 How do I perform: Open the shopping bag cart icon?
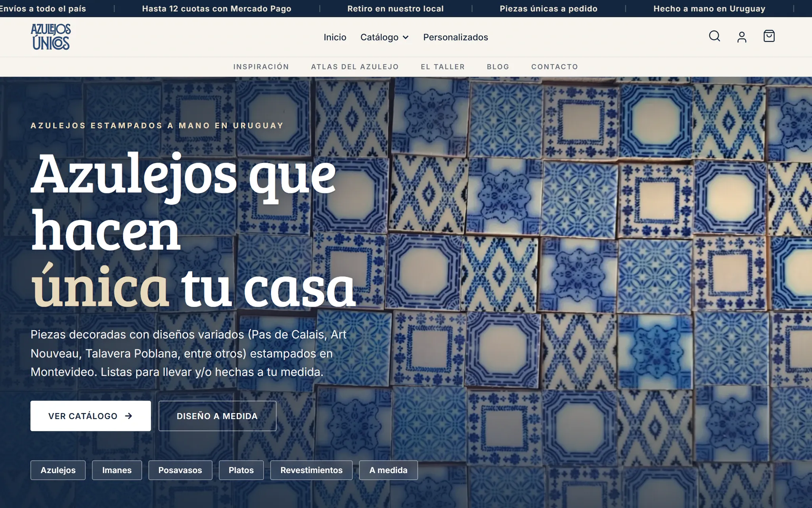click(769, 36)
